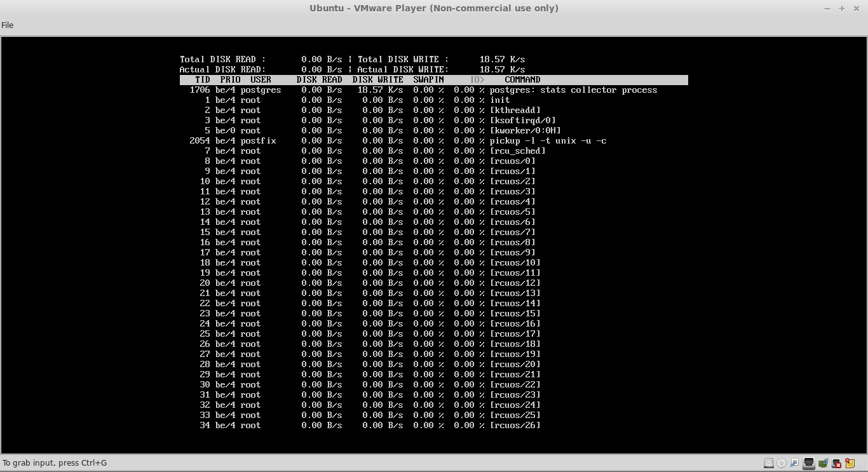Click the VMware Player window title text
Image resolution: width=868 pixels, height=472 pixels.
click(434, 8)
